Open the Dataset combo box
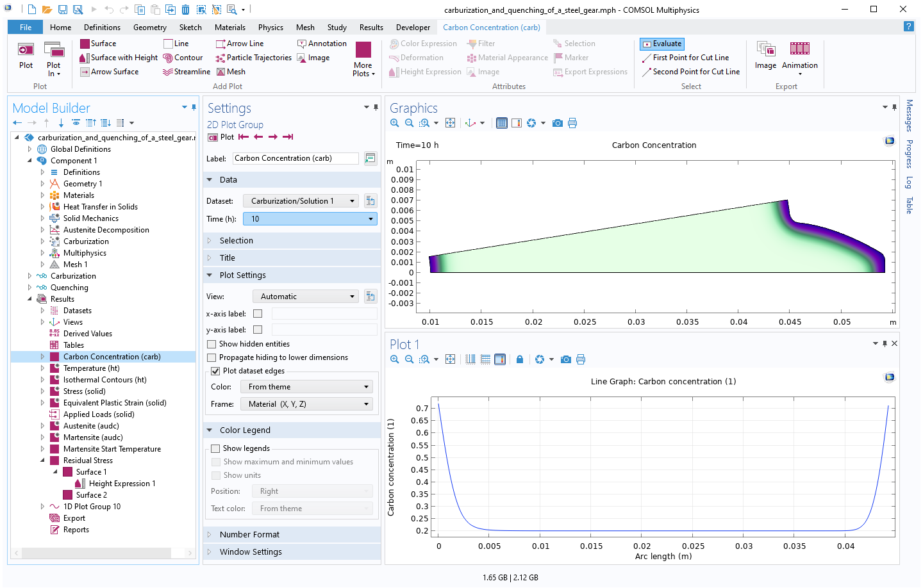Image resolution: width=923 pixels, height=588 pixels. [301, 201]
